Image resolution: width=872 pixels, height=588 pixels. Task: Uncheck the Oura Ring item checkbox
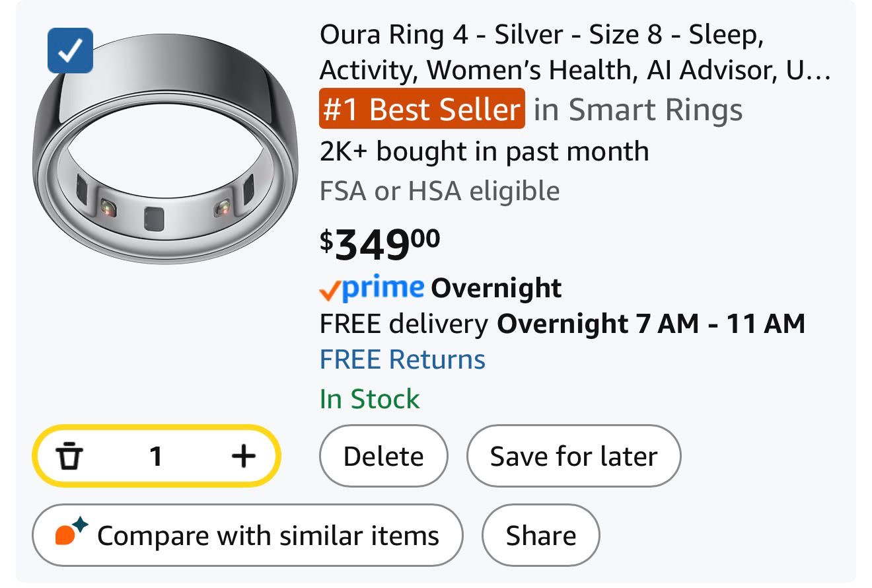pos(70,50)
